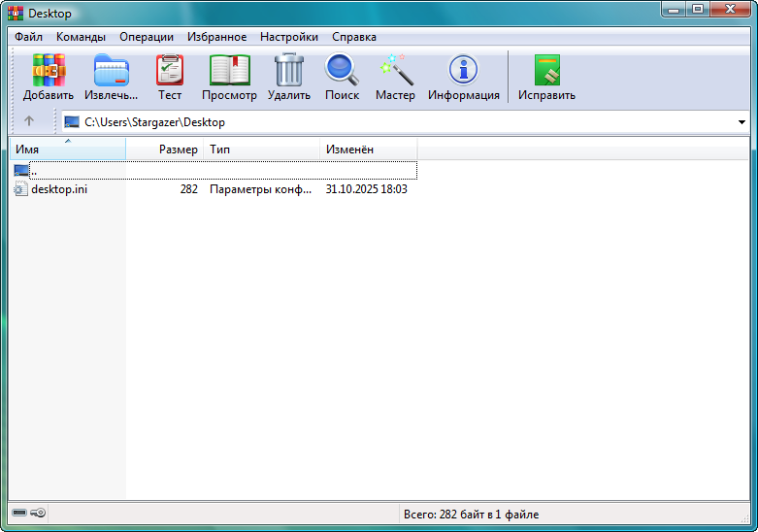Open the Файл menu
Screen dimensions: 758x532
coord(29,37)
